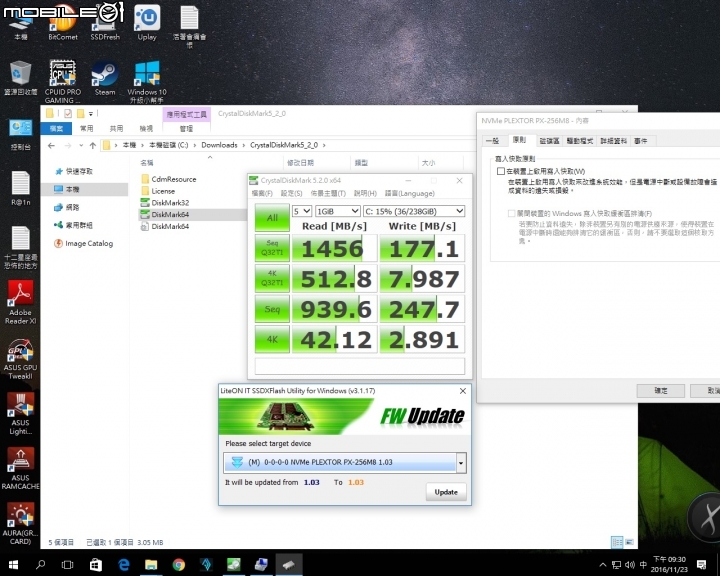Show hidden system tray icons chevron
Image resolution: width=720 pixels, height=576 pixels.
tap(603, 565)
